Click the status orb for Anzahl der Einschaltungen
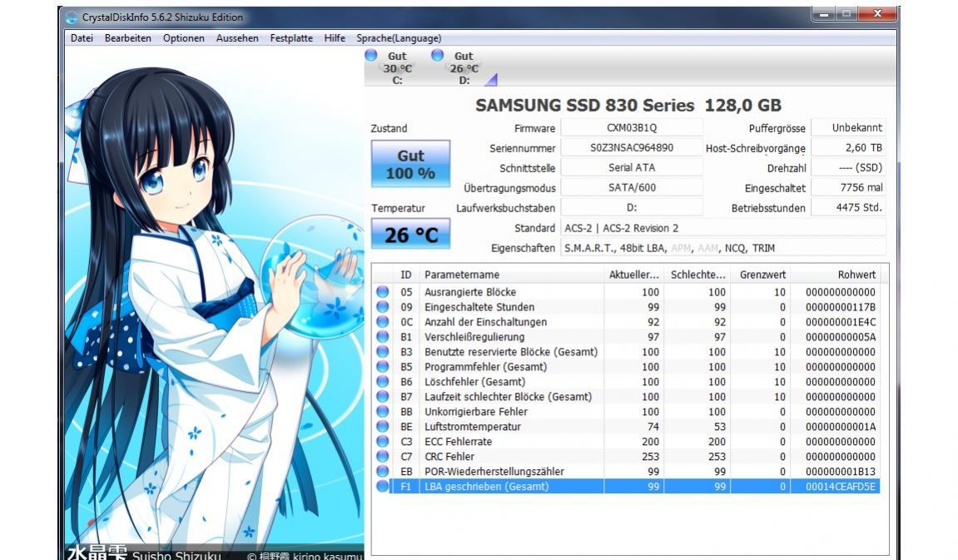The height and width of the screenshot is (560, 958). 383,322
